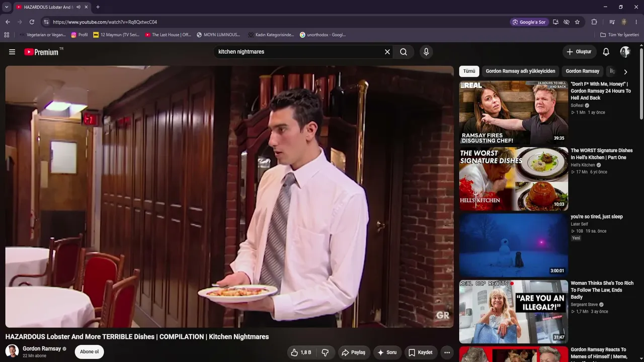644x362 pixels.
Task: Open the Sergeant Steve channel name
Action: pos(584,305)
